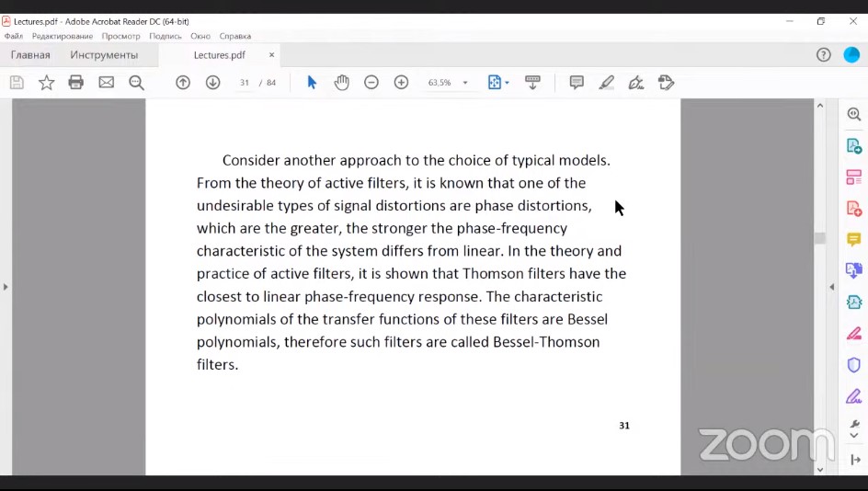The width and height of the screenshot is (868, 491).
Task: Open the Окно menu
Action: (200, 36)
